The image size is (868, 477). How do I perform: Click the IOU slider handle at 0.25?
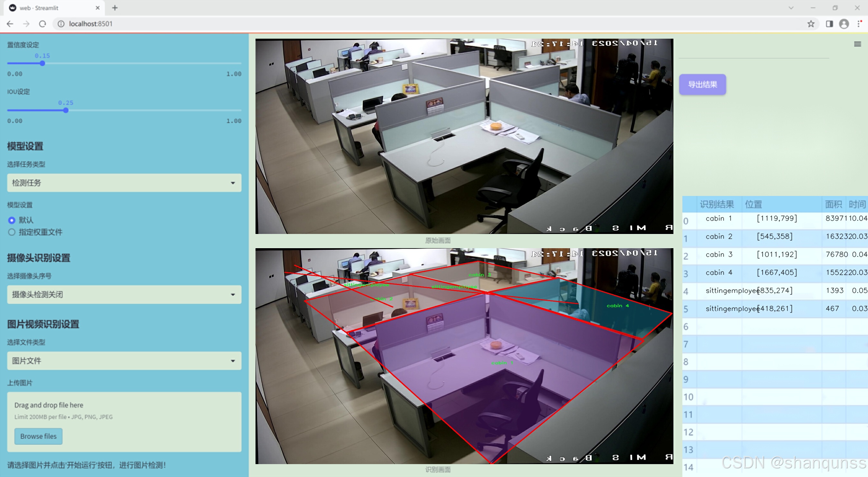coord(66,110)
